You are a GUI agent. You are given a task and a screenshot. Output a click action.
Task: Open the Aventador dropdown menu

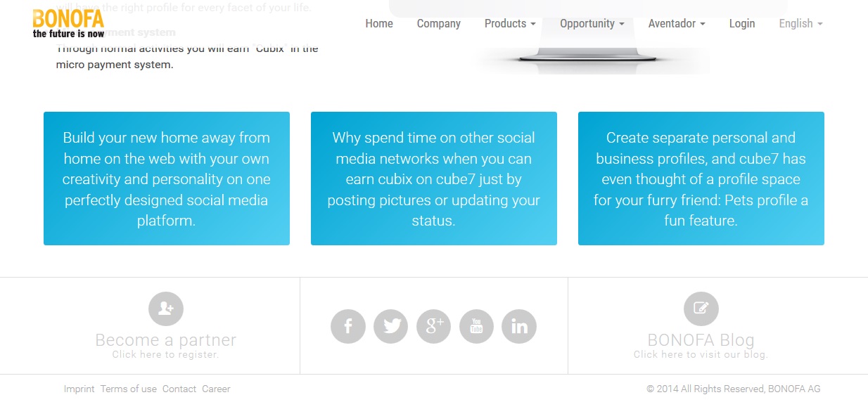tap(677, 23)
